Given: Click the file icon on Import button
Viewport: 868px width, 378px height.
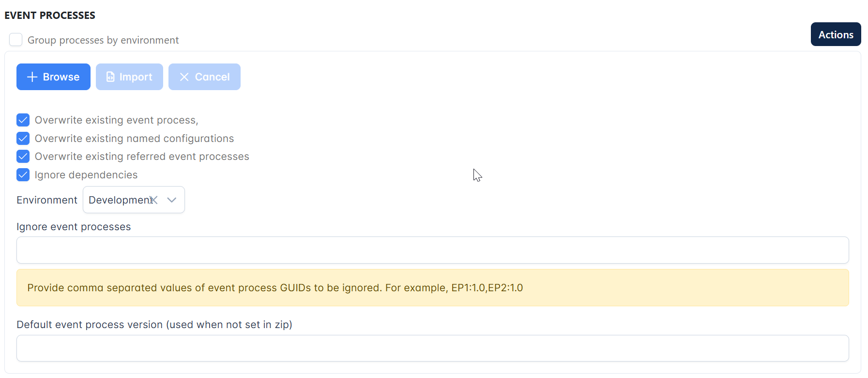Looking at the screenshot, I should [x=110, y=77].
